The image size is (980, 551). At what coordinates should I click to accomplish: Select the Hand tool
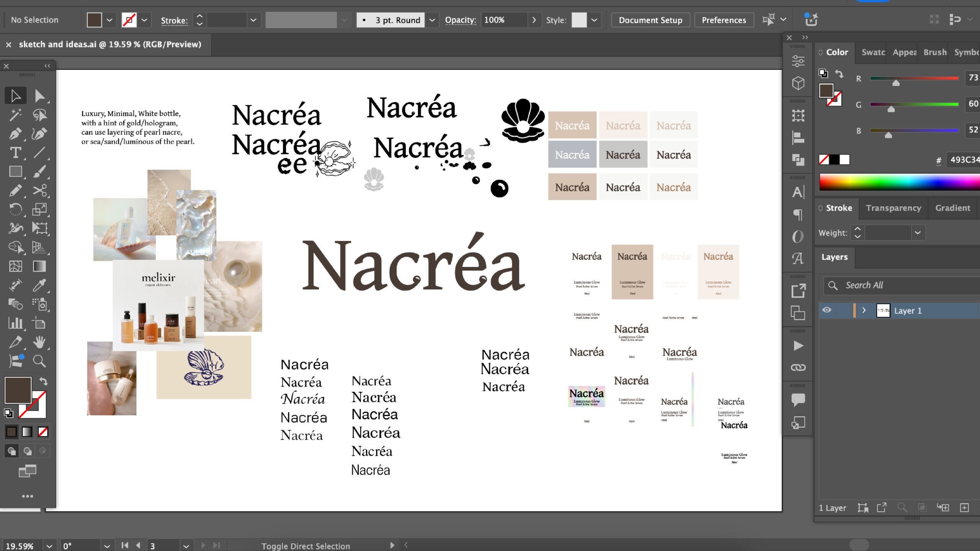coord(39,342)
